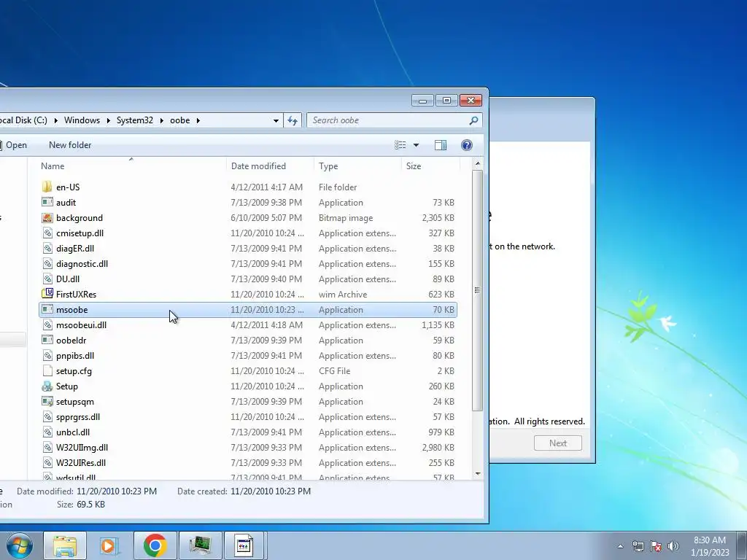This screenshot has width=747, height=560.
Task: Select the msoobeui.dll file icon
Action: tap(47, 324)
